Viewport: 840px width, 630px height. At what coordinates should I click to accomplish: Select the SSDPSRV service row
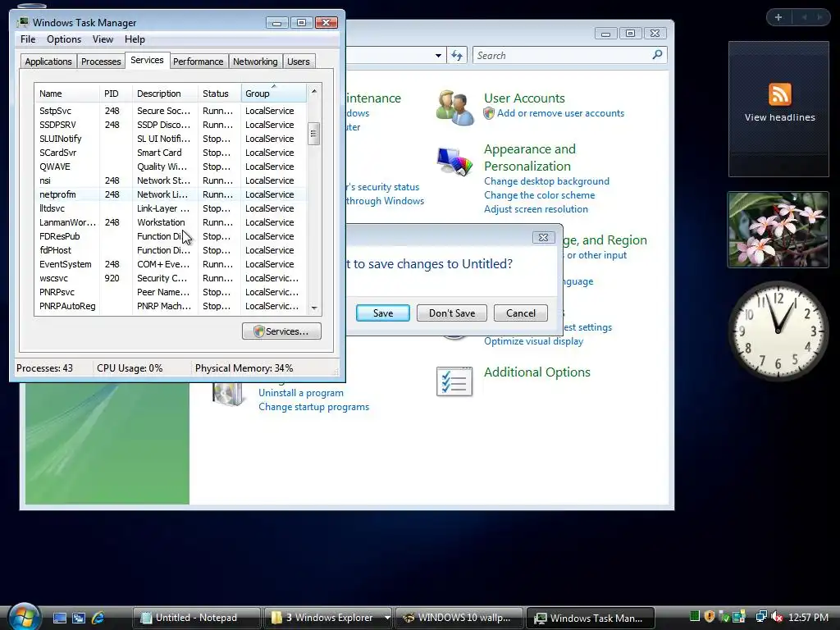(171, 125)
